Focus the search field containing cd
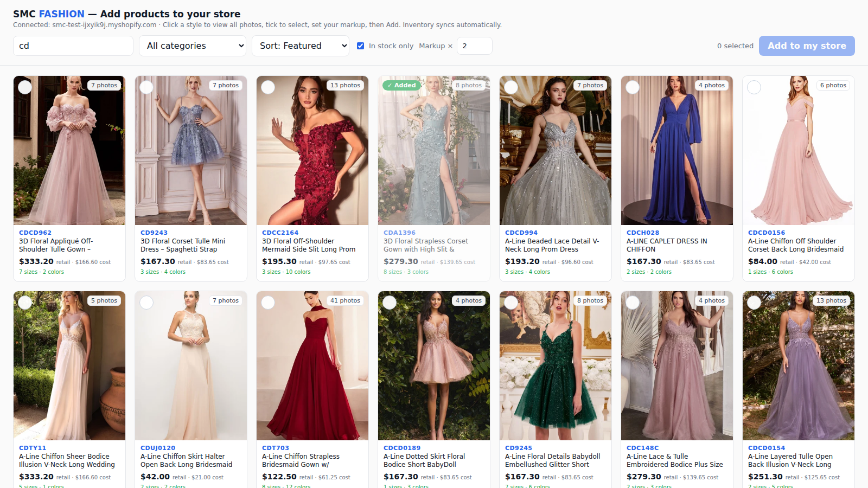Screen dimensions: 868x488 pos(73,46)
